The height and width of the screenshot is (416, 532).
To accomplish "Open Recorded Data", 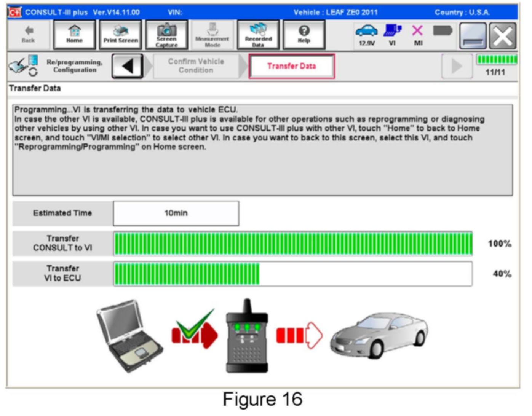I will (x=258, y=35).
